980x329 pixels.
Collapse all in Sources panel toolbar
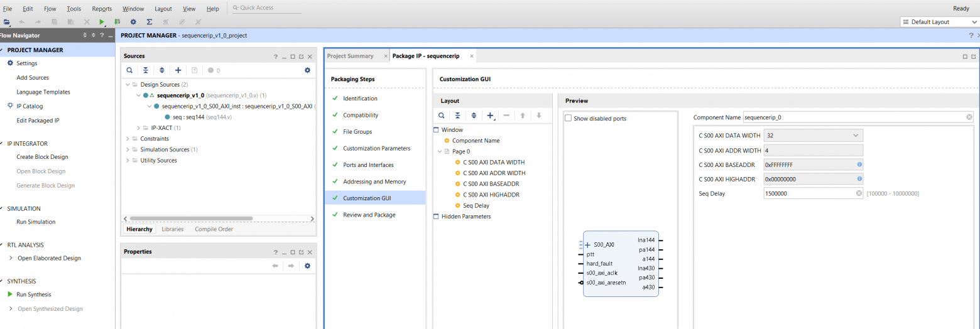point(146,70)
